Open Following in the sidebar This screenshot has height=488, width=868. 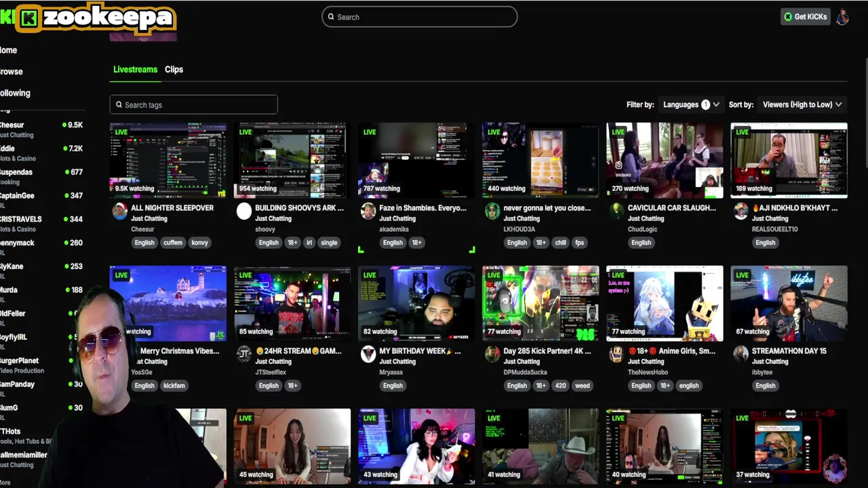pyautogui.click(x=15, y=94)
